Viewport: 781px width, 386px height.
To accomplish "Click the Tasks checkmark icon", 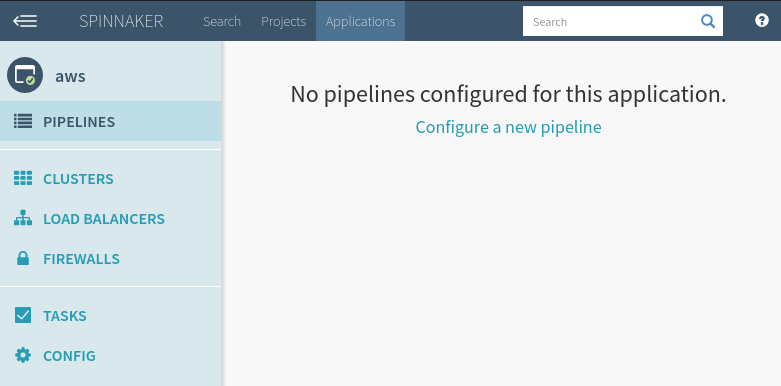I will click(23, 315).
